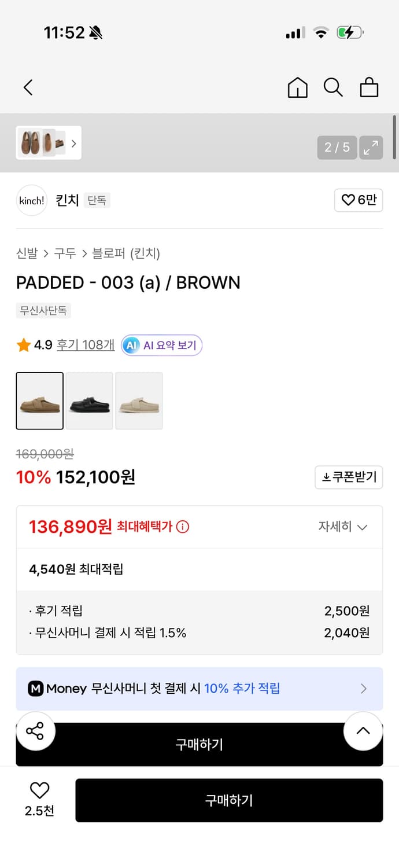The height and width of the screenshot is (868, 399).
Task: Select the black colorway thumbnail
Action: click(x=89, y=401)
